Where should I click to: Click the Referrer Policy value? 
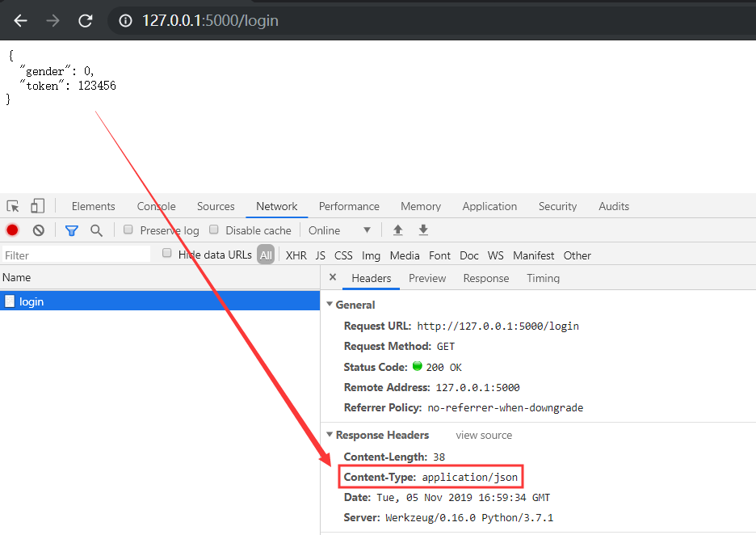coord(506,407)
